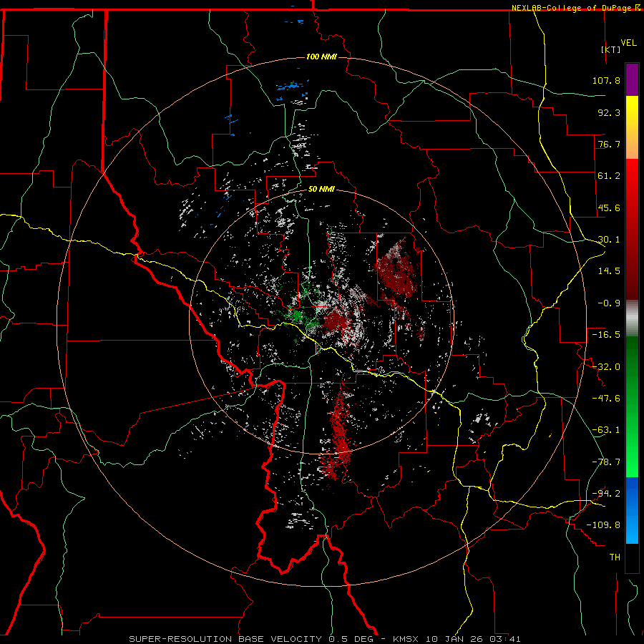The width and height of the screenshot is (644, 644).
Task: Click the -94.2 velocity scale value
Action: (x=606, y=494)
